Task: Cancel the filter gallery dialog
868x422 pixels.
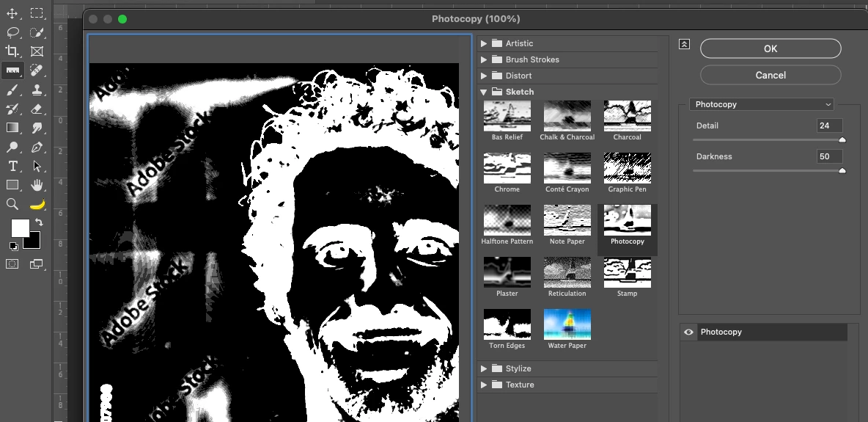Action: pyautogui.click(x=770, y=75)
